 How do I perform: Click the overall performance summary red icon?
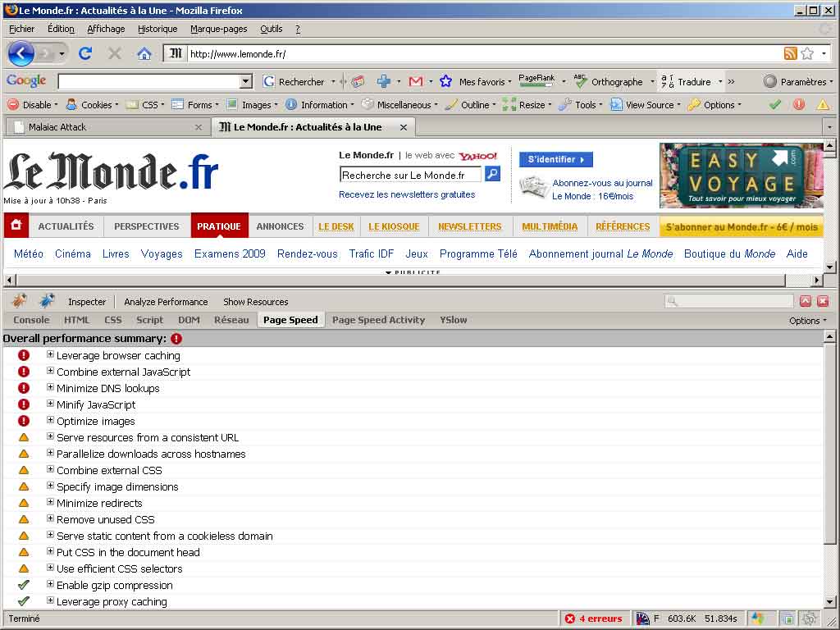(x=176, y=339)
